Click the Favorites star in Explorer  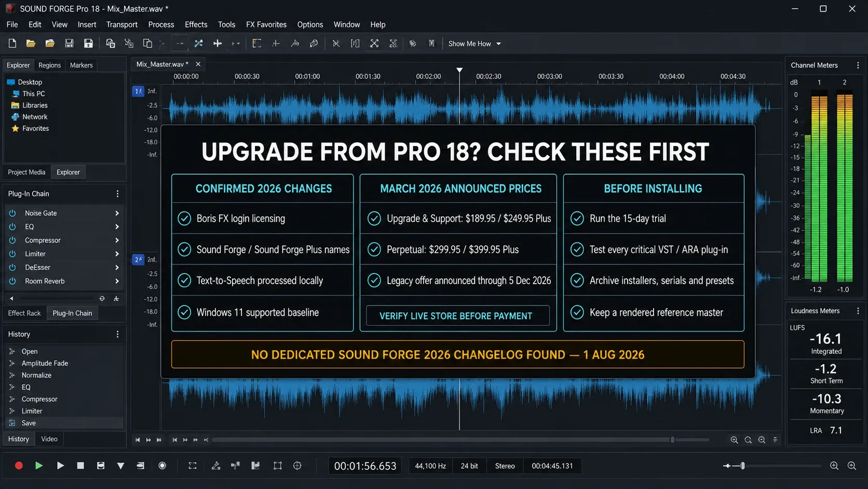[x=15, y=128]
